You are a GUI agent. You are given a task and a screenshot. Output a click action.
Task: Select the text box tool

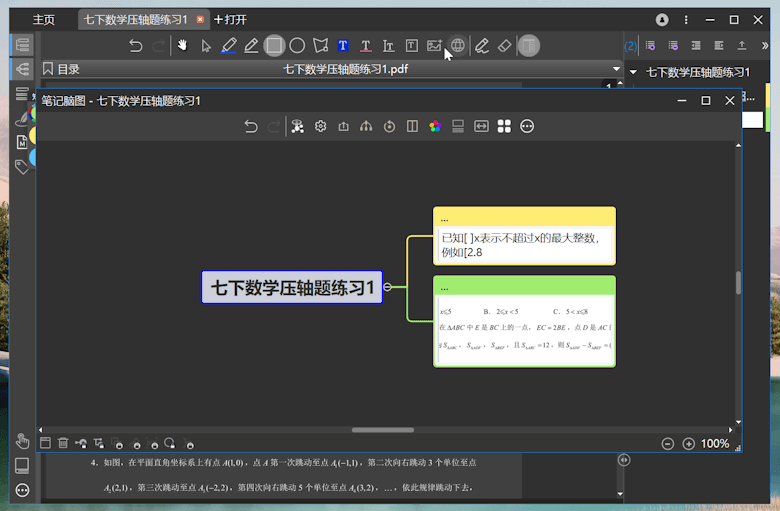411,46
